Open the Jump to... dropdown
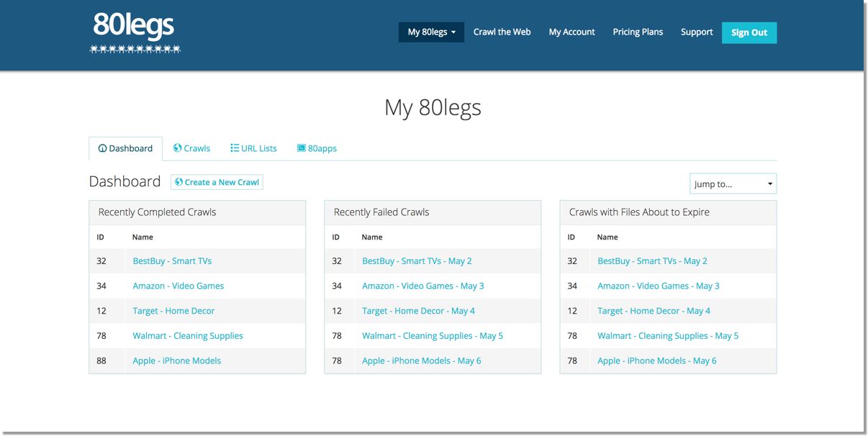The height and width of the screenshot is (436, 868). [x=733, y=184]
